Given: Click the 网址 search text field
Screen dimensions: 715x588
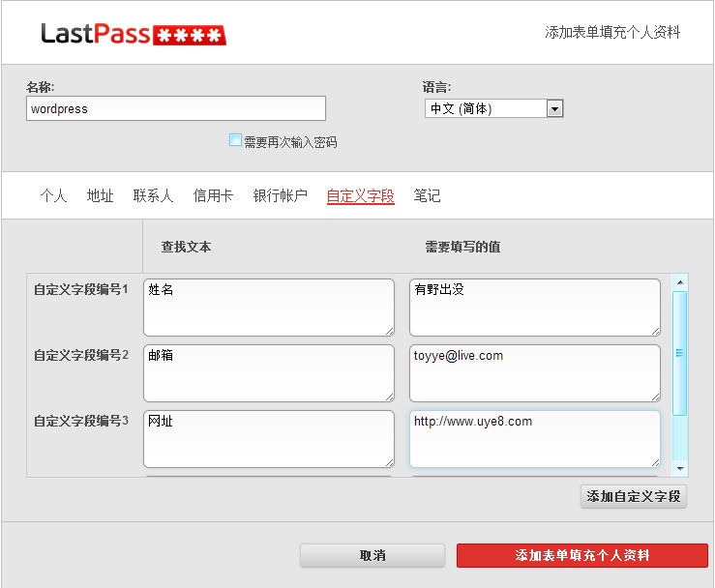Looking at the screenshot, I should pos(269,439).
